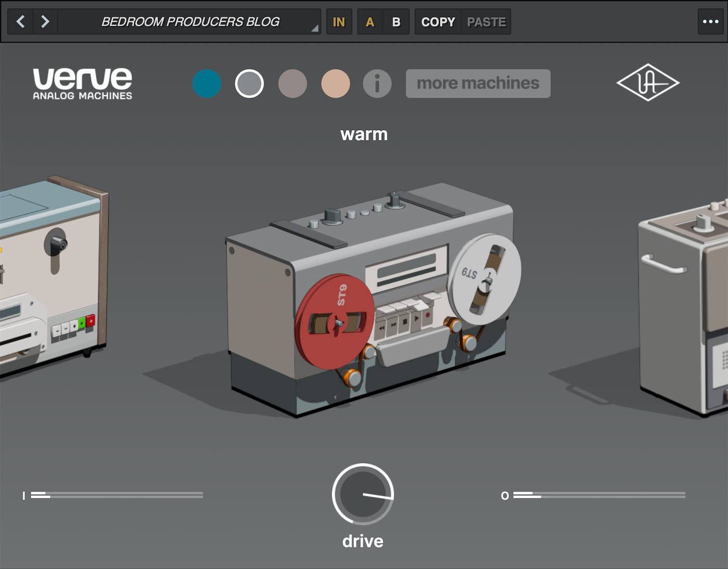Image resolution: width=728 pixels, height=569 pixels.
Task: Click the white ST9 tape reel
Action: [x=485, y=280]
